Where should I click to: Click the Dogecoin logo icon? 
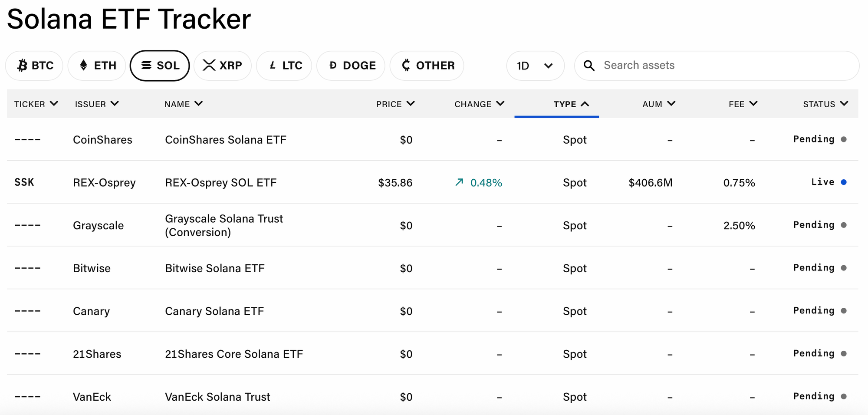pos(333,66)
